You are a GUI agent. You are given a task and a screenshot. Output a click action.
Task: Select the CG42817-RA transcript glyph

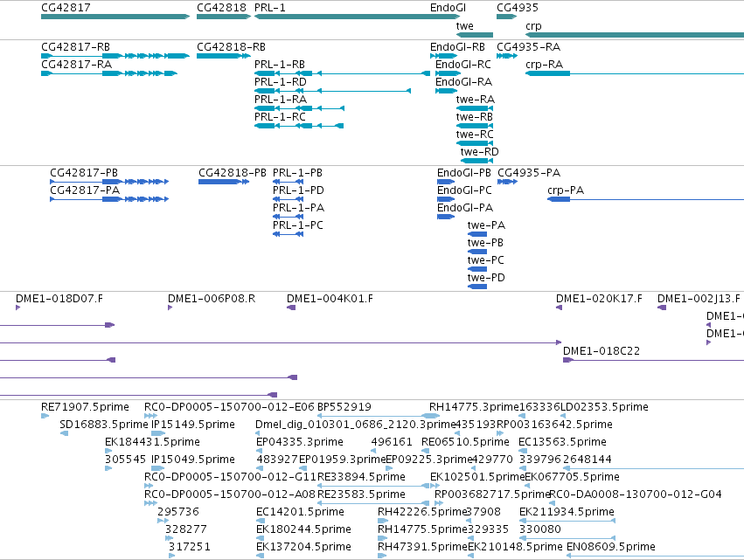pos(109,73)
